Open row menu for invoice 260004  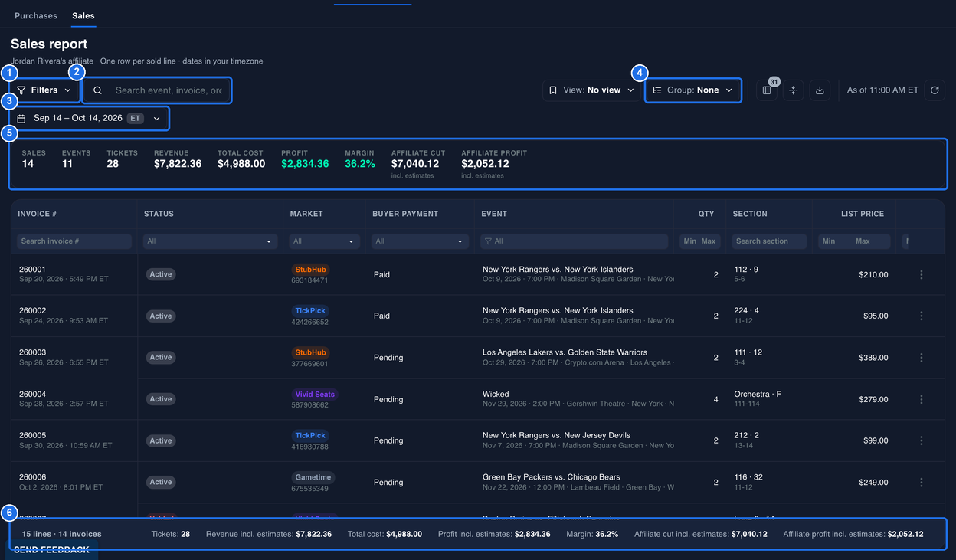(922, 399)
